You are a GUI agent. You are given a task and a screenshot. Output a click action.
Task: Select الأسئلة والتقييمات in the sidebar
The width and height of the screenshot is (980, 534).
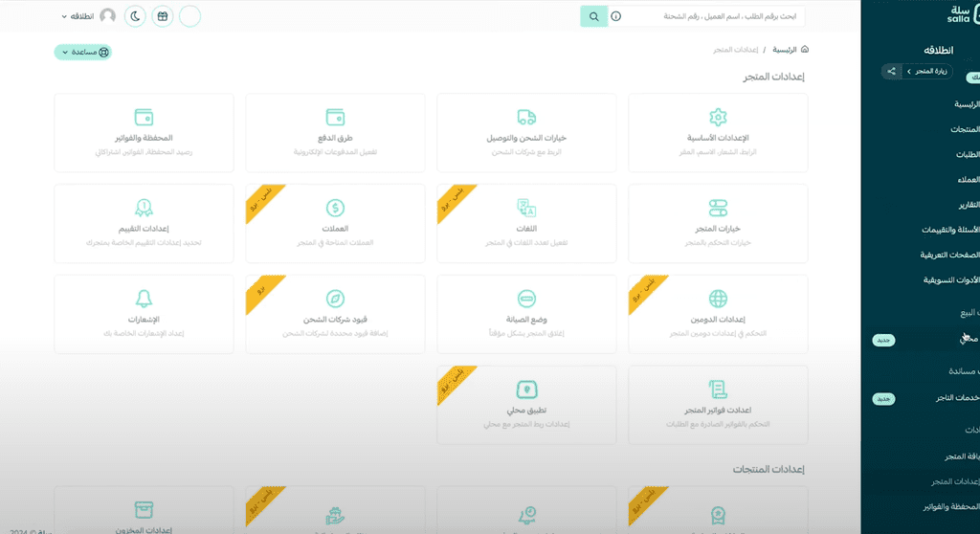[x=950, y=230]
